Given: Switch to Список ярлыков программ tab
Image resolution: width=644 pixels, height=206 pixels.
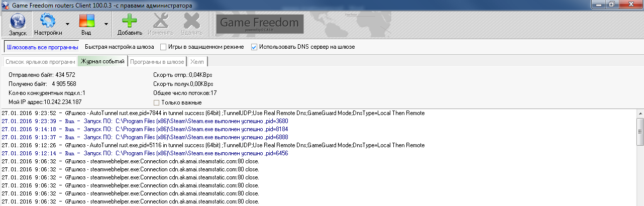Looking at the screenshot, I should [x=40, y=61].
